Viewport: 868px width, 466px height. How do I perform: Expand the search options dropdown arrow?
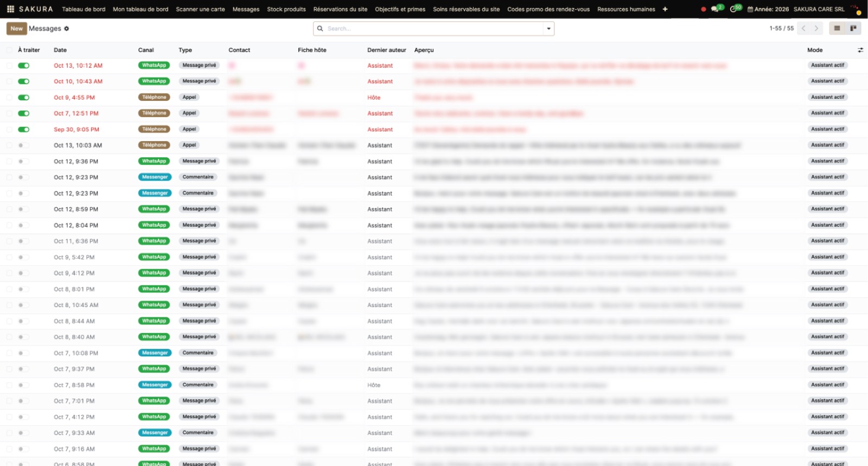point(548,28)
